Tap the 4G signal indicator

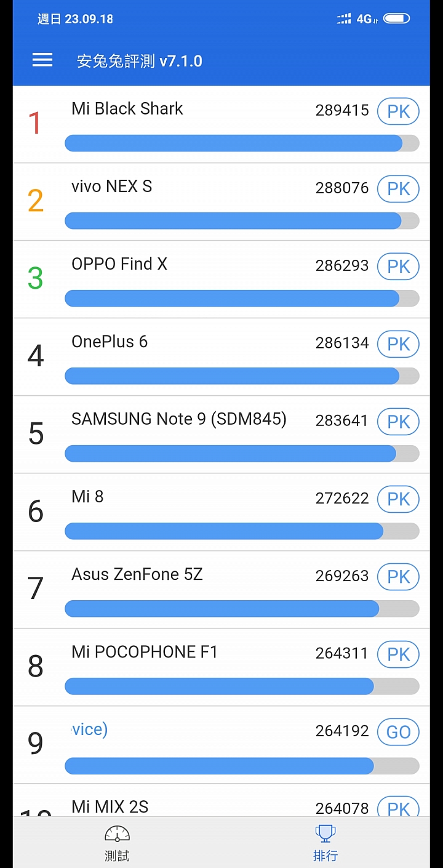pyautogui.click(x=367, y=19)
